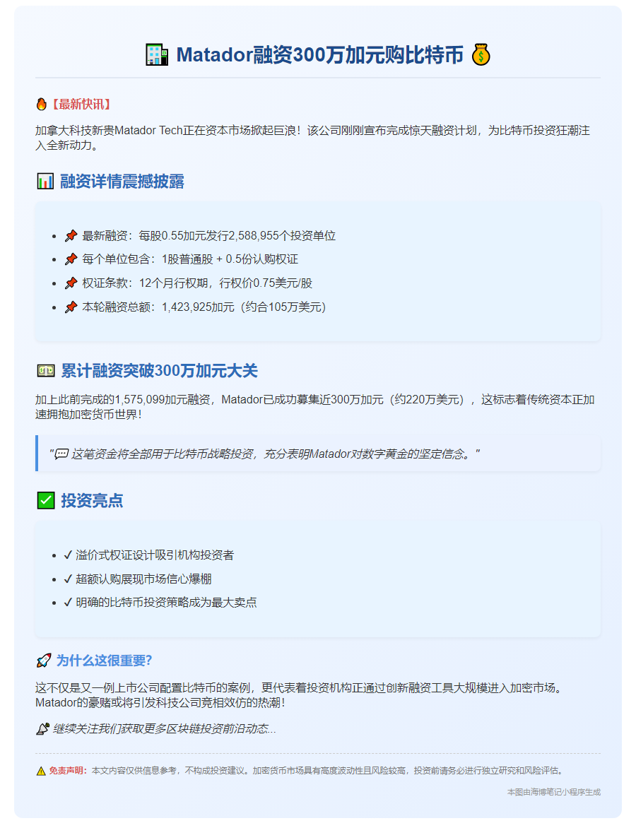
Task: Click the checkmark before 明确的比特币投资策略成为最大卖点
Action: pos(68,602)
